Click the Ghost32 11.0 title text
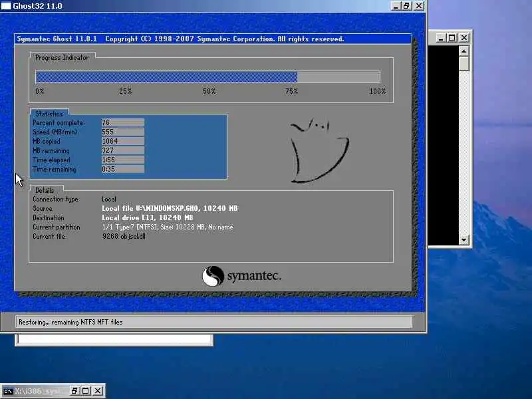532x399 pixels. coord(38,6)
